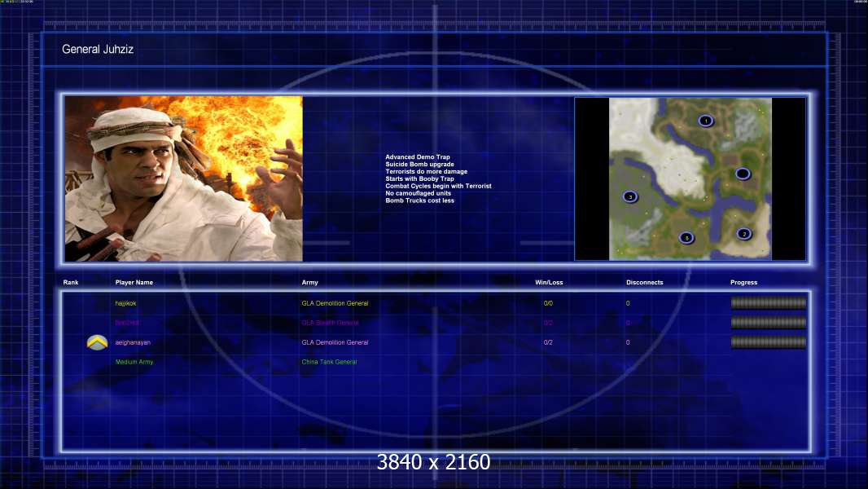Select the Medium Army player entry
Viewport: 868px width, 489px height.
(134, 362)
